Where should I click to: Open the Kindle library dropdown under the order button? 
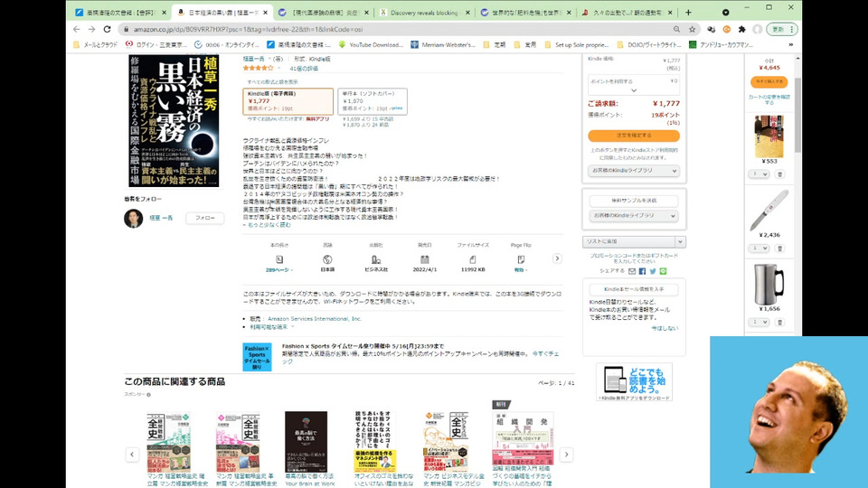[x=634, y=171]
